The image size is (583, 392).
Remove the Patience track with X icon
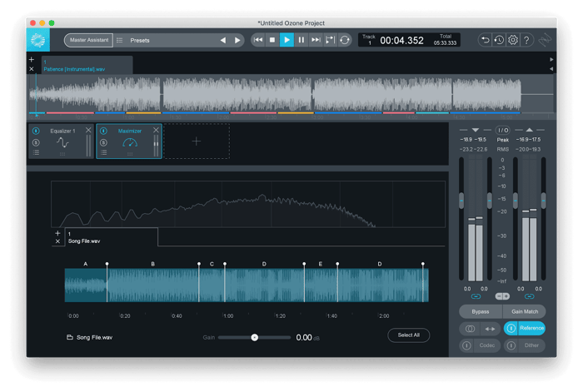coord(32,69)
